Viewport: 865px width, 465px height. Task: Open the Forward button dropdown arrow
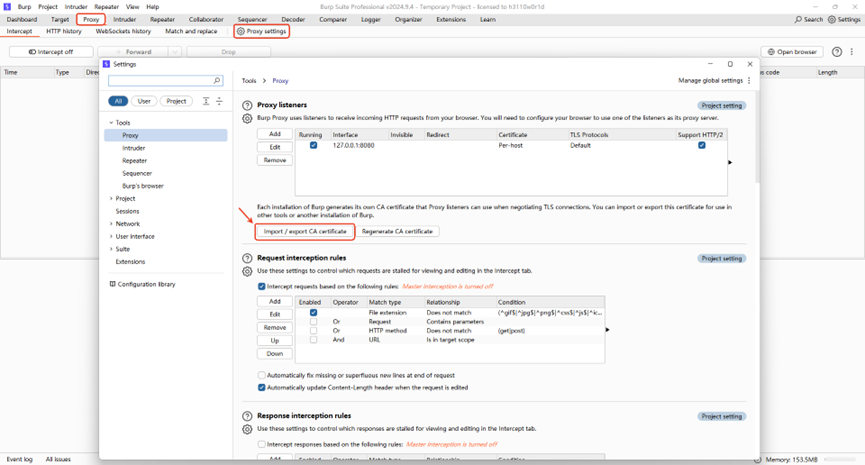coord(175,52)
